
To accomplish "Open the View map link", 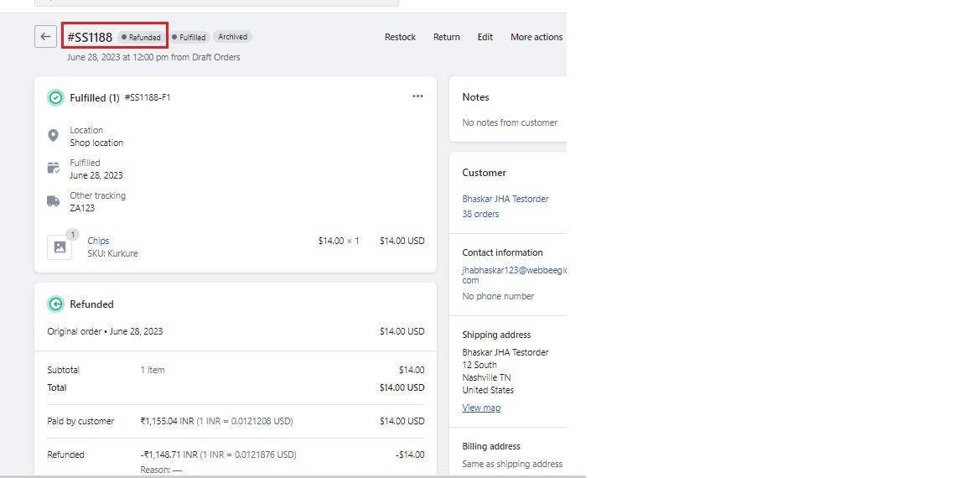I will (481, 408).
